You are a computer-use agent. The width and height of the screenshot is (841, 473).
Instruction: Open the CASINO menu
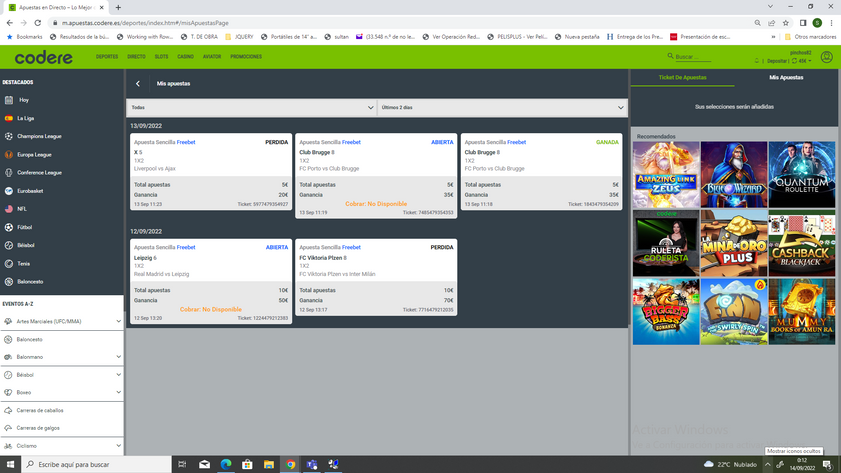[186, 57]
